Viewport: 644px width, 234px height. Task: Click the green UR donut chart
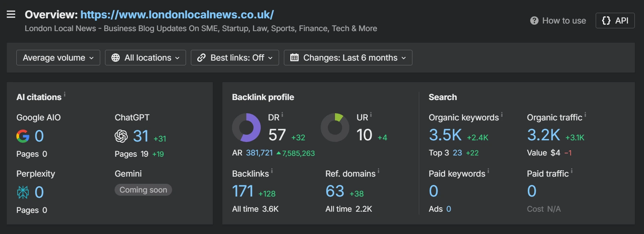[x=335, y=128]
